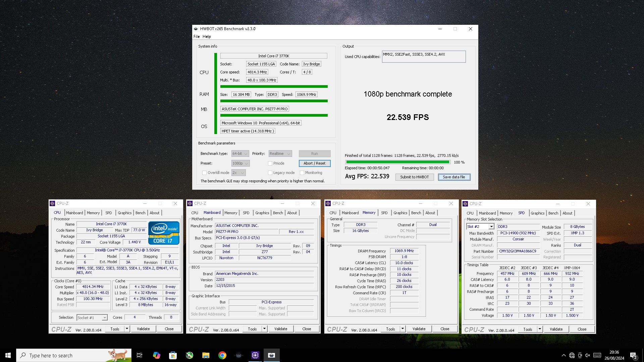Viewport: 644px width, 362px height.
Task: Click the DRAM Frequency 1069.9 MHz value
Action: pyautogui.click(x=404, y=251)
